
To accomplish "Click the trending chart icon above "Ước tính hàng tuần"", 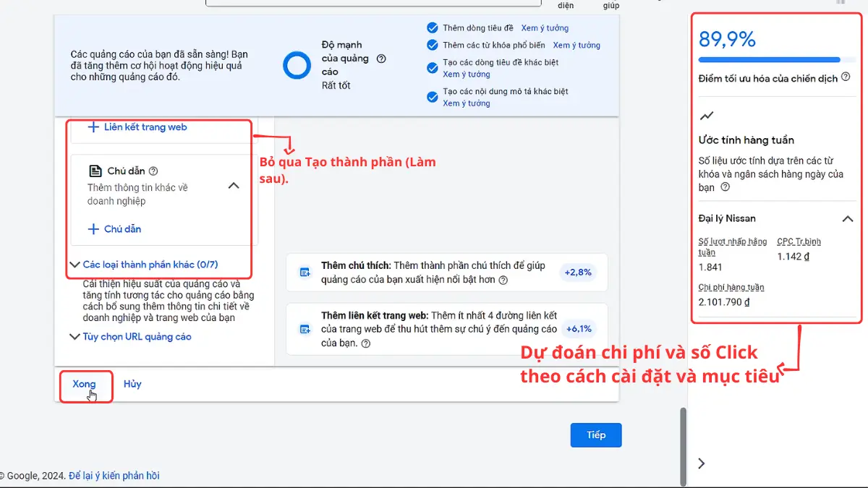I will point(706,116).
